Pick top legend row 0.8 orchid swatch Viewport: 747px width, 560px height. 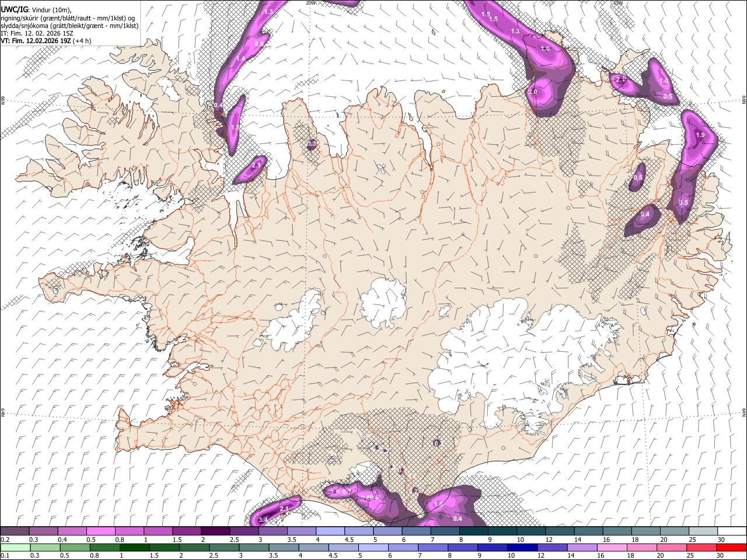coord(129,531)
